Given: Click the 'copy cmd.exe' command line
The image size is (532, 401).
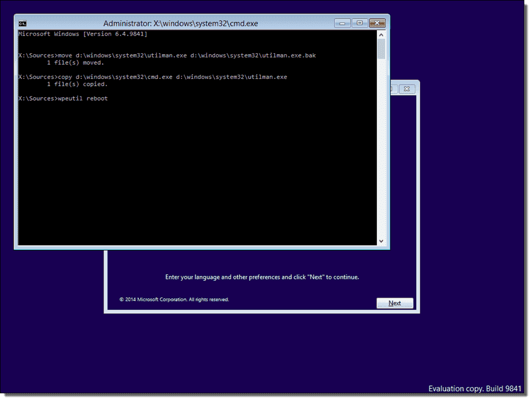Looking at the screenshot, I should point(152,77).
